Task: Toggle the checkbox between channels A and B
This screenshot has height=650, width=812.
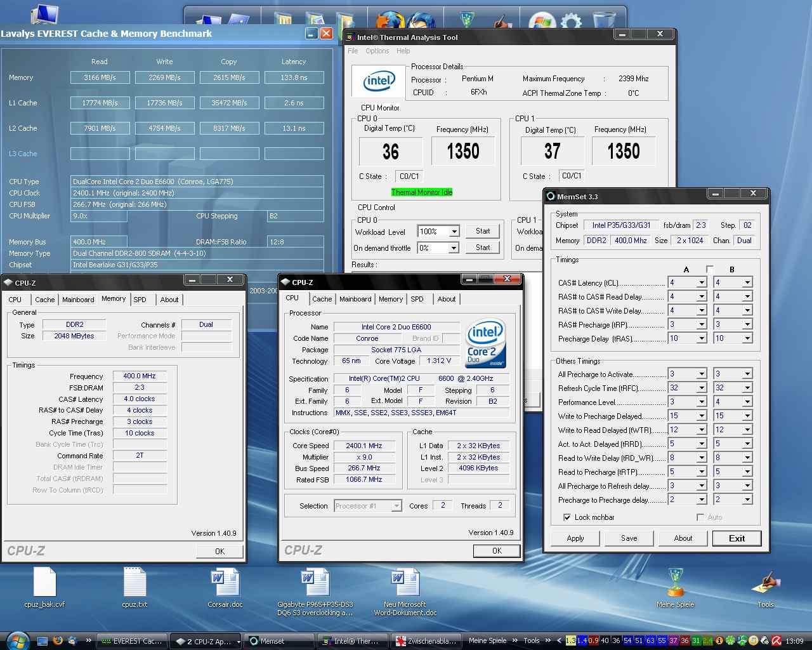Action: (x=709, y=269)
